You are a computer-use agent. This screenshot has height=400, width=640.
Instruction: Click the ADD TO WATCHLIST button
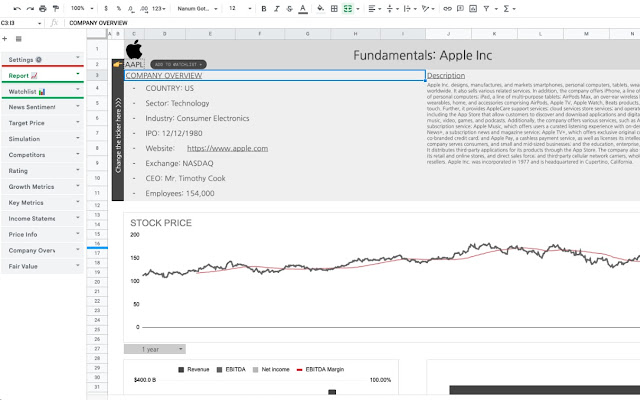tap(178, 64)
